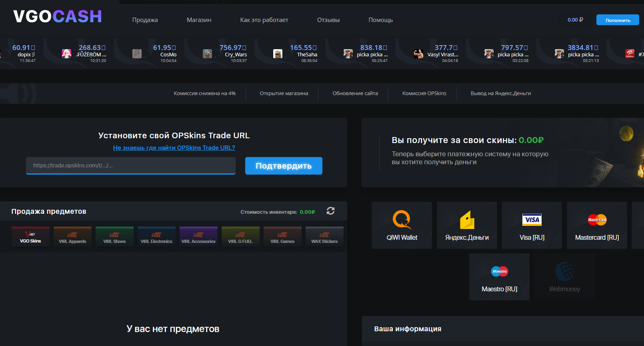Screen dimensions: 644x346
Task: Switch to VIRL Apparels category
Action: 72,237
